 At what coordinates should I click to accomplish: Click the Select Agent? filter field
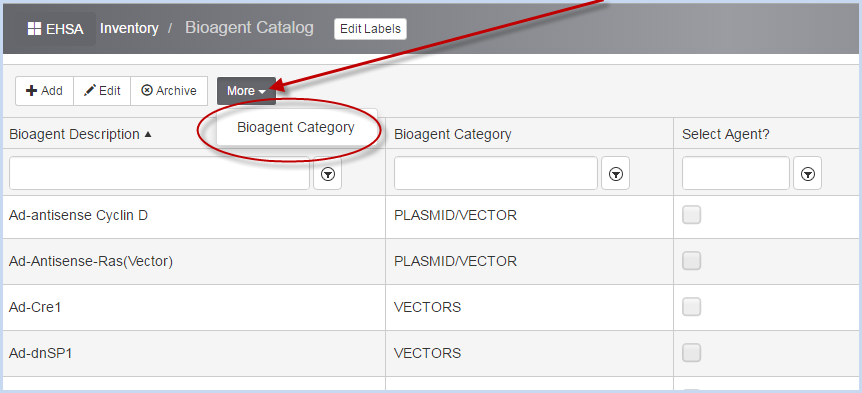point(736,173)
